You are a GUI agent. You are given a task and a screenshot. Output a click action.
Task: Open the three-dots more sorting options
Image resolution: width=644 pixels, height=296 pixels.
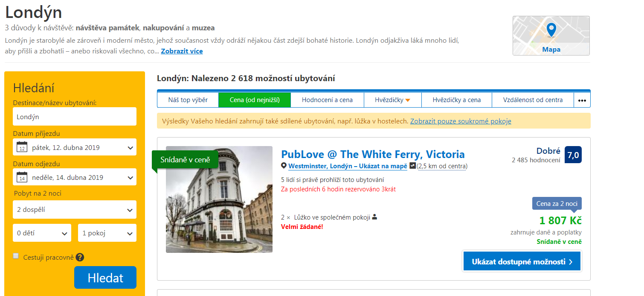pos(582,100)
